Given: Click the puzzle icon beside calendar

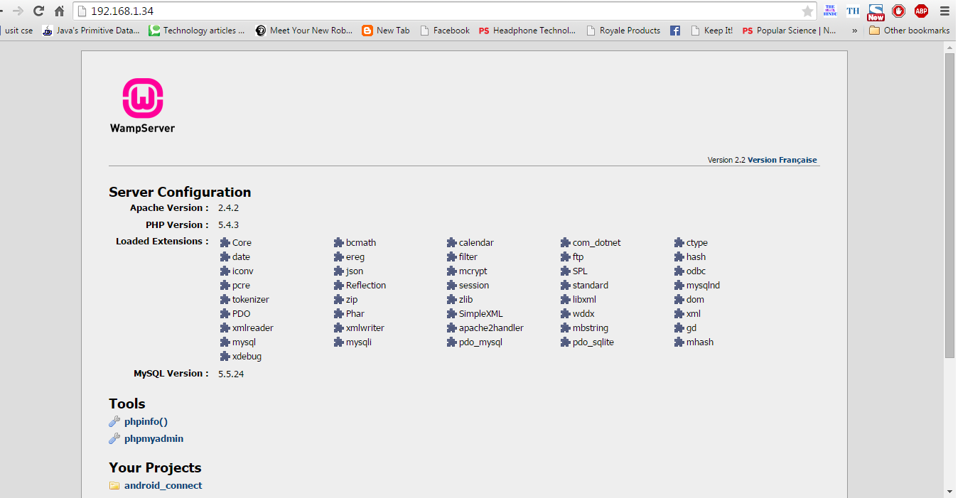Looking at the screenshot, I should click(452, 243).
